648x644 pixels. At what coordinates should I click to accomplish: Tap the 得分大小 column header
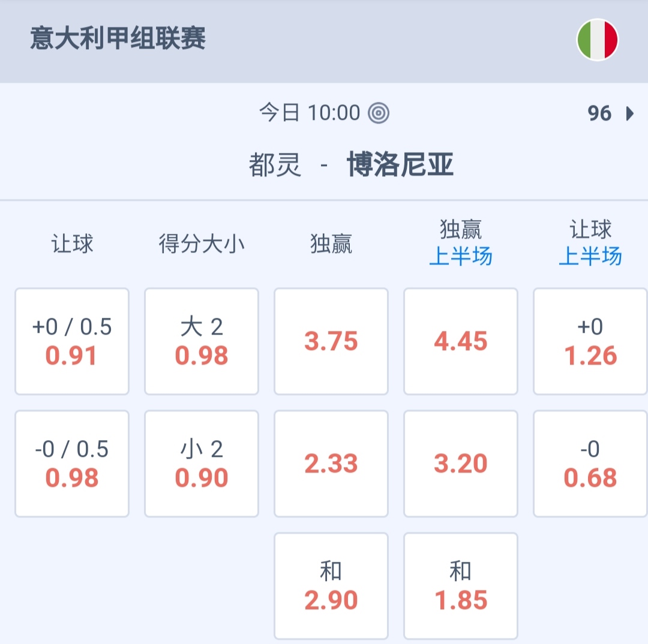202,244
